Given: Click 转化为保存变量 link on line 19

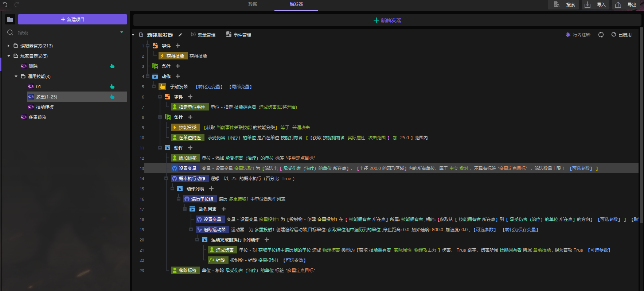Looking at the screenshot, I should click(520, 229).
